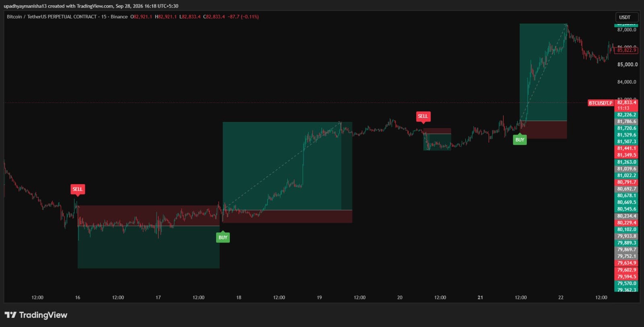This screenshot has width=644, height=327.
Task: Click date 19 on the time axis
Action: 319,298
